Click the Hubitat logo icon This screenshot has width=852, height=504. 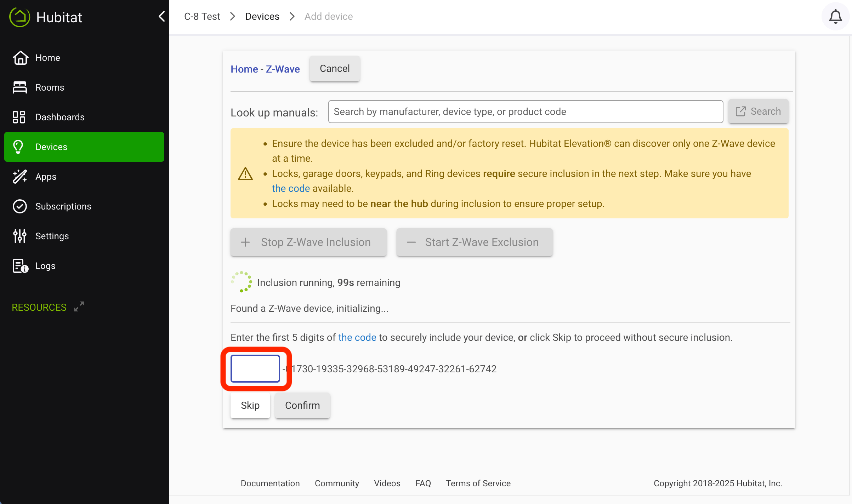(x=19, y=17)
